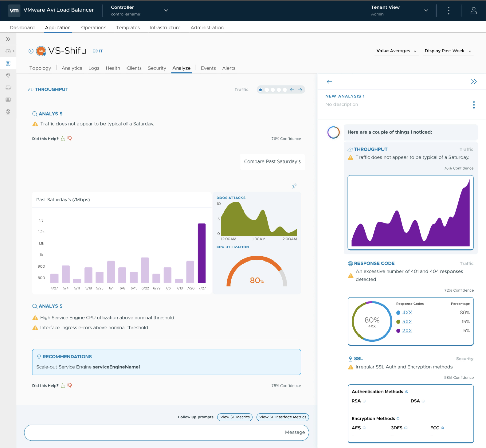Open the 4XX response code link
This screenshot has width=486, height=448.
(407, 313)
